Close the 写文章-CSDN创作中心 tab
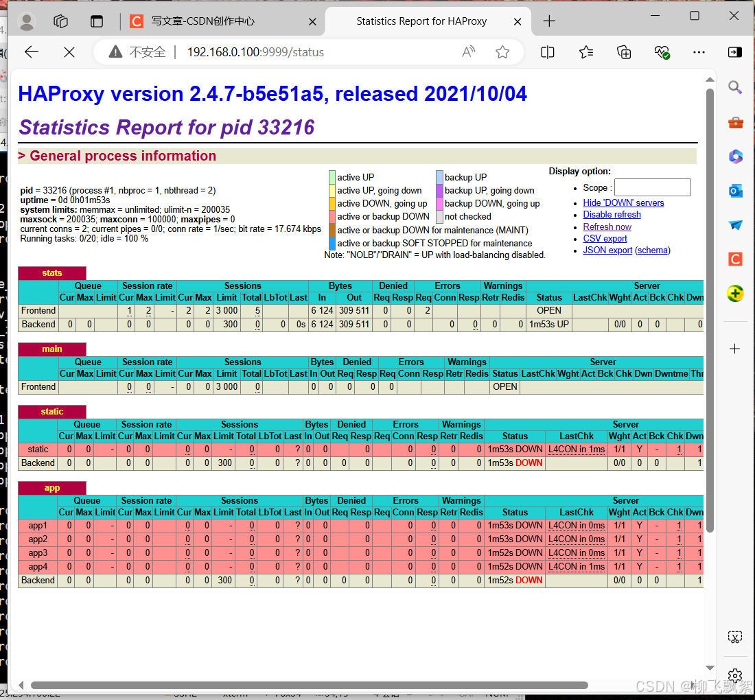 312,22
